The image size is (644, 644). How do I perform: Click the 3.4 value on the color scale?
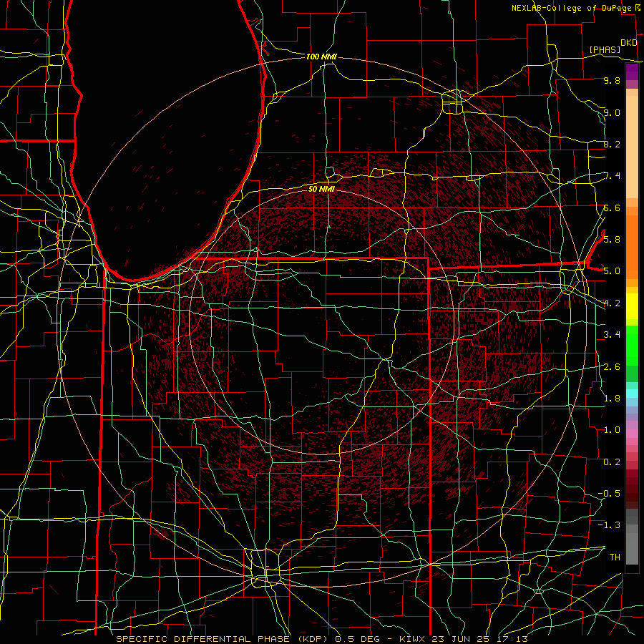click(612, 335)
